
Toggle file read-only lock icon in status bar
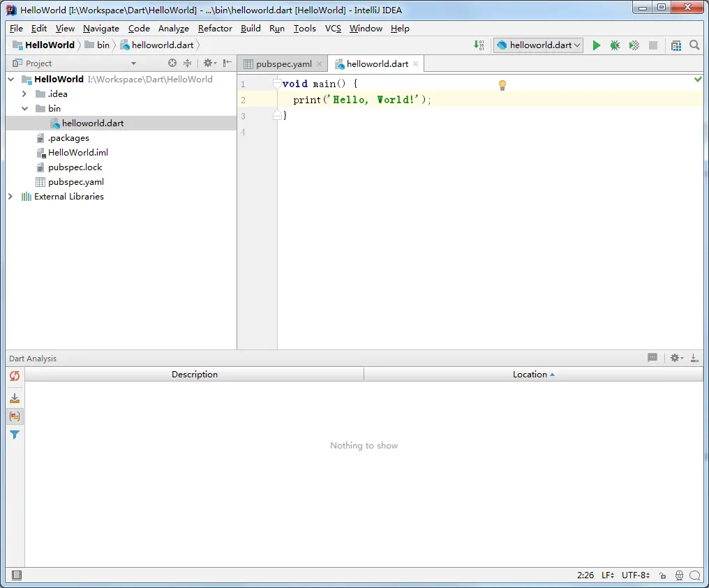coord(662,575)
